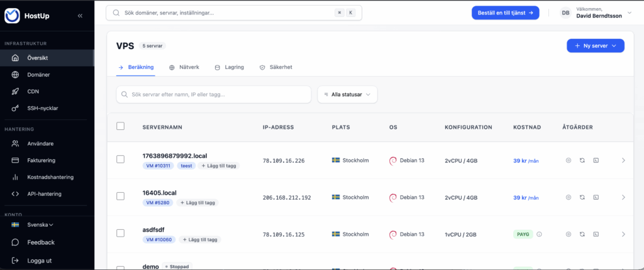Click the VM #5280 tag

[158, 203]
